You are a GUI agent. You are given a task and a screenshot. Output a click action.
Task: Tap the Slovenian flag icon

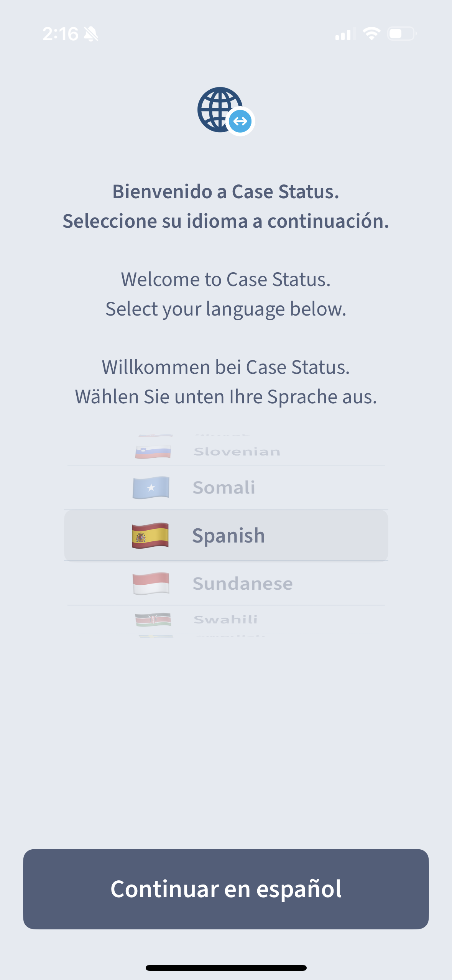tap(153, 452)
